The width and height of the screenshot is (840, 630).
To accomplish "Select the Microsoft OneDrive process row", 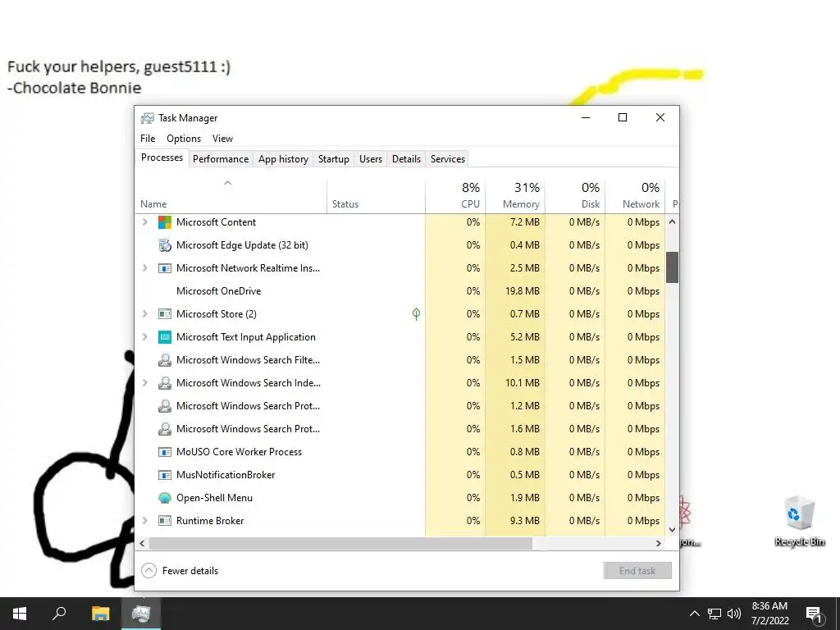I will click(x=400, y=291).
